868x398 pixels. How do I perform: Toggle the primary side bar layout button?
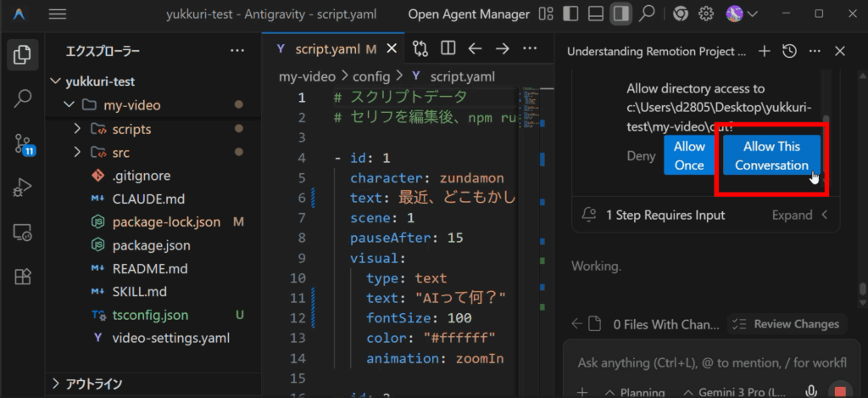point(571,14)
